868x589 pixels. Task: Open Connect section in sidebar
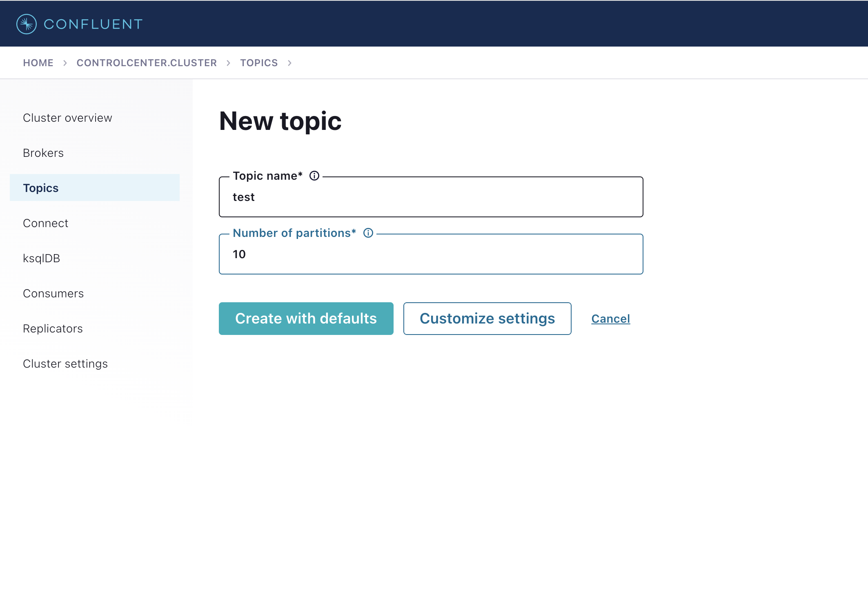pyautogui.click(x=45, y=223)
